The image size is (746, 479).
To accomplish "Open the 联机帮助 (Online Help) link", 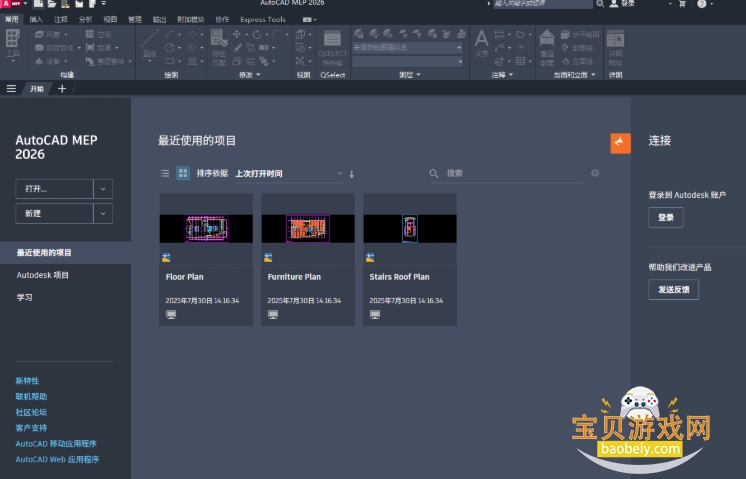I will [31, 396].
